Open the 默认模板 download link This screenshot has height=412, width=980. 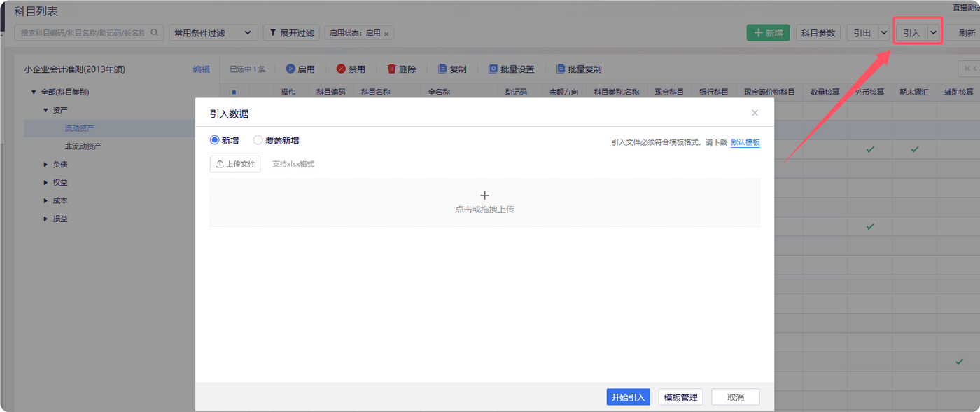tap(745, 142)
